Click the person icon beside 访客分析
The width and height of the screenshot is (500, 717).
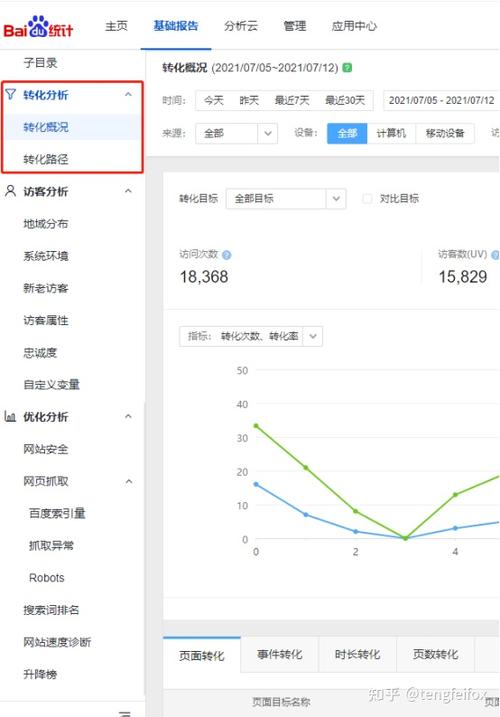[11, 191]
